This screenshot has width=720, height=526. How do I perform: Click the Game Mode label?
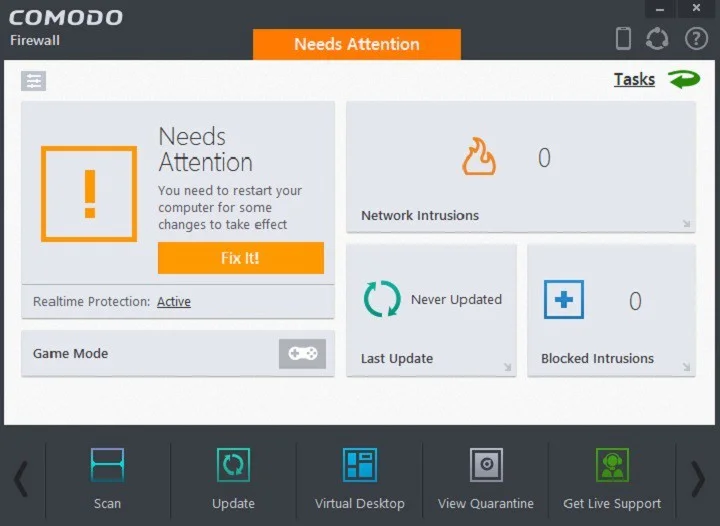pos(71,353)
